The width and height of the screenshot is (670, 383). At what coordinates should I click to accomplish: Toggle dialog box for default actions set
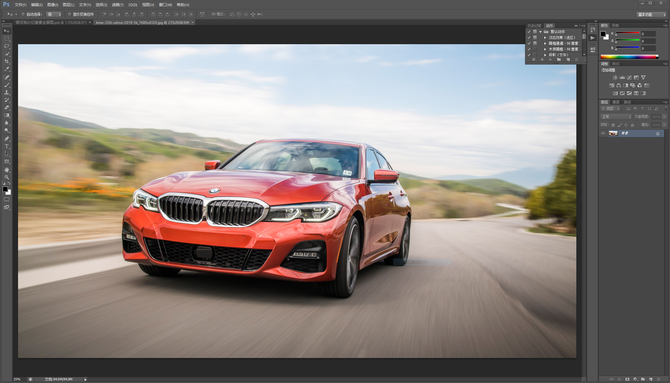pos(535,32)
